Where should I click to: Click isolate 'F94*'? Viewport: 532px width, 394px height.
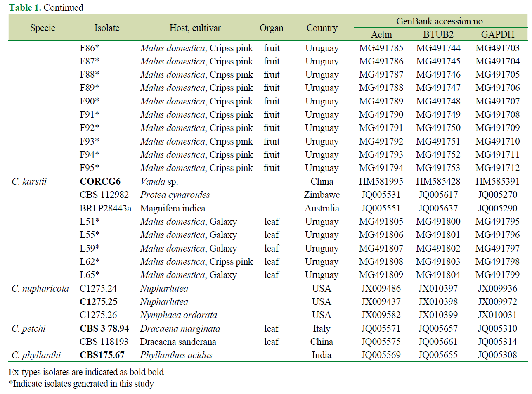tap(90, 154)
